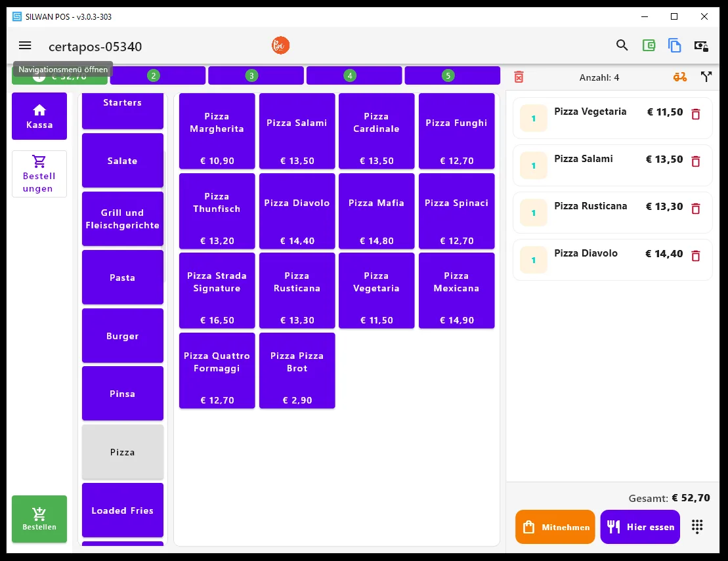728x561 pixels.
Task: Choose Mitnehmen takeaway option
Action: tap(555, 527)
